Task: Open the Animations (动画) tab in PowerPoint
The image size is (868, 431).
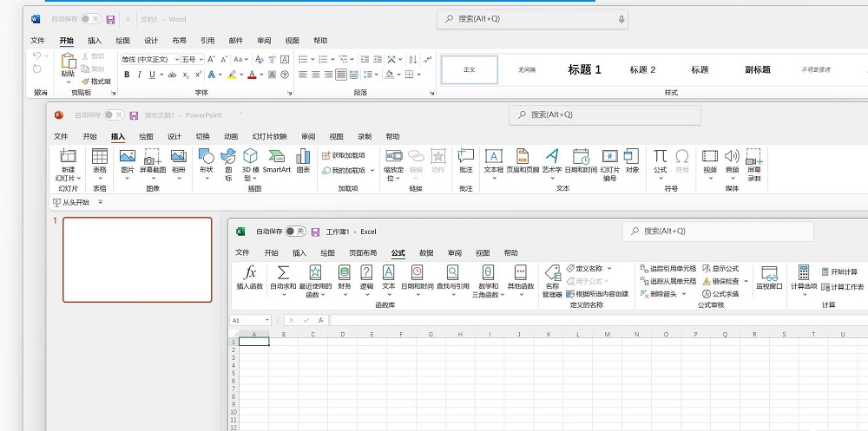Action: pyautogui.click(x=230, y=136)
